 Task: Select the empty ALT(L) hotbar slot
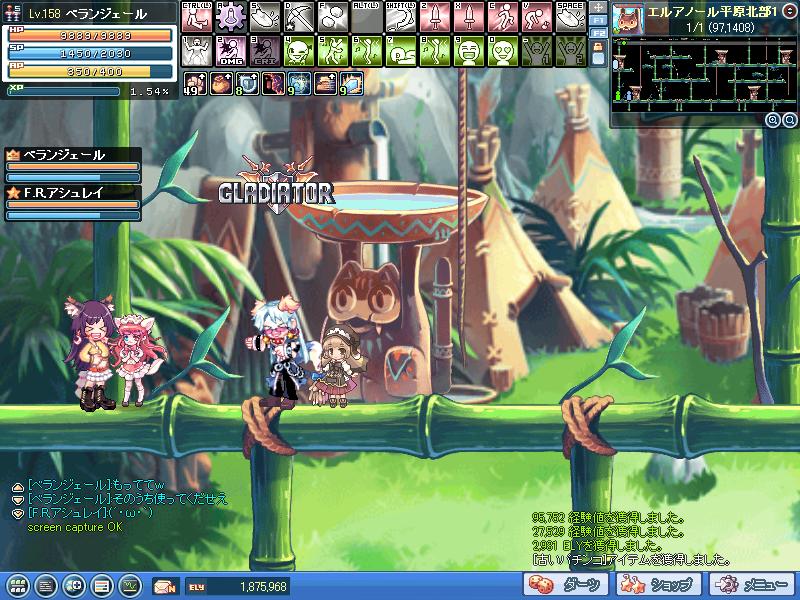click(367, 16)
